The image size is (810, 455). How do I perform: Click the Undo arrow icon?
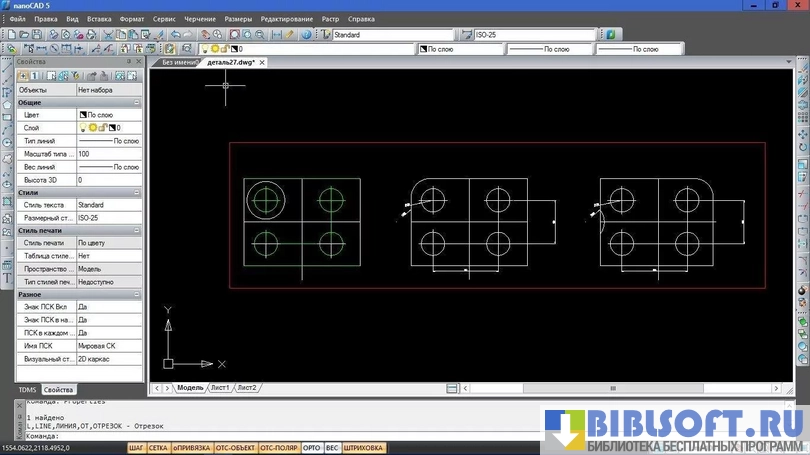tap(175, 34)
